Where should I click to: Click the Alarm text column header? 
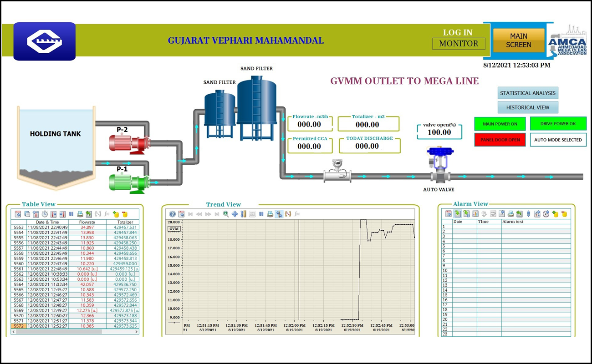[x=536, y=222]
